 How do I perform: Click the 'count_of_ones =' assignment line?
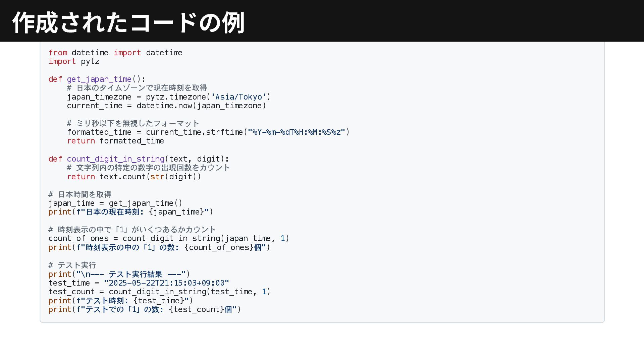[169, 238]
